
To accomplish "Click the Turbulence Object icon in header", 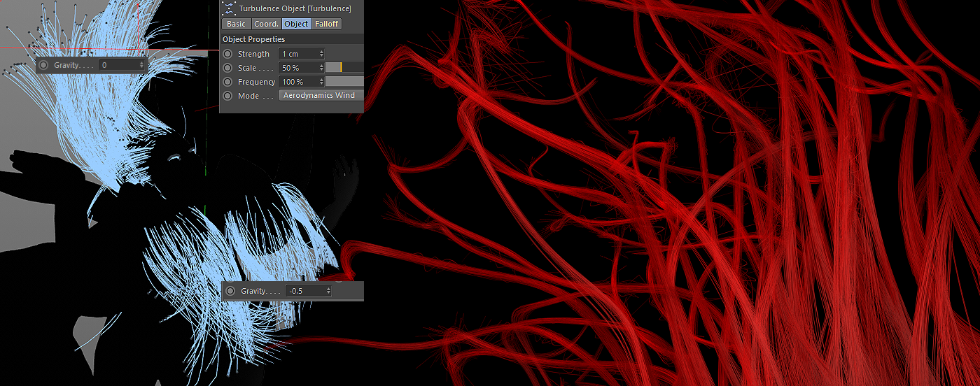I will 228,8.
